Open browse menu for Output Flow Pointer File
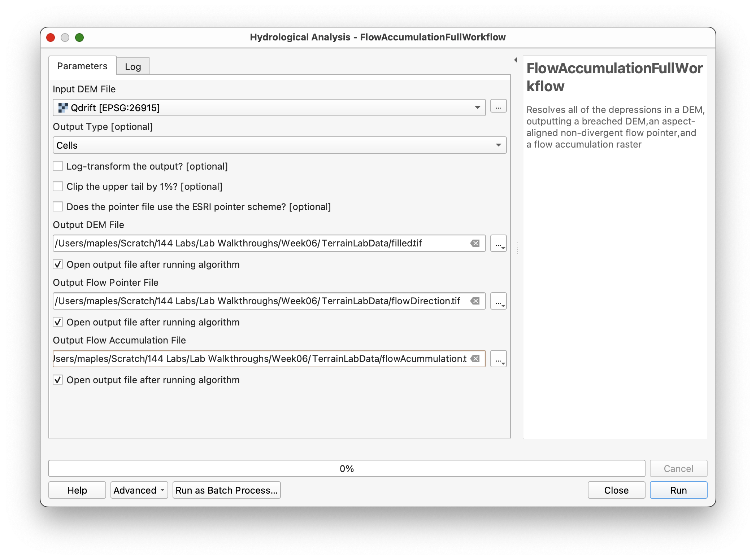The width and height of the screenshot is (756, 560). point(498,301)
